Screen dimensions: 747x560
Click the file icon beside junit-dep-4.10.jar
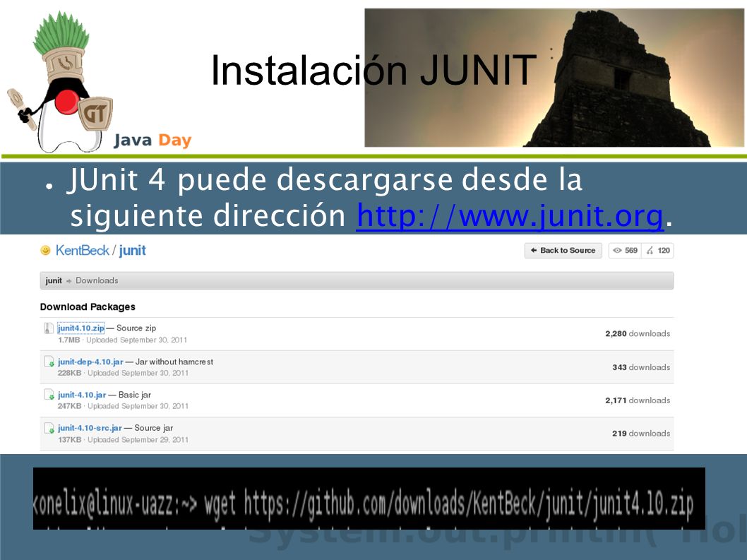tap(49, 362)
